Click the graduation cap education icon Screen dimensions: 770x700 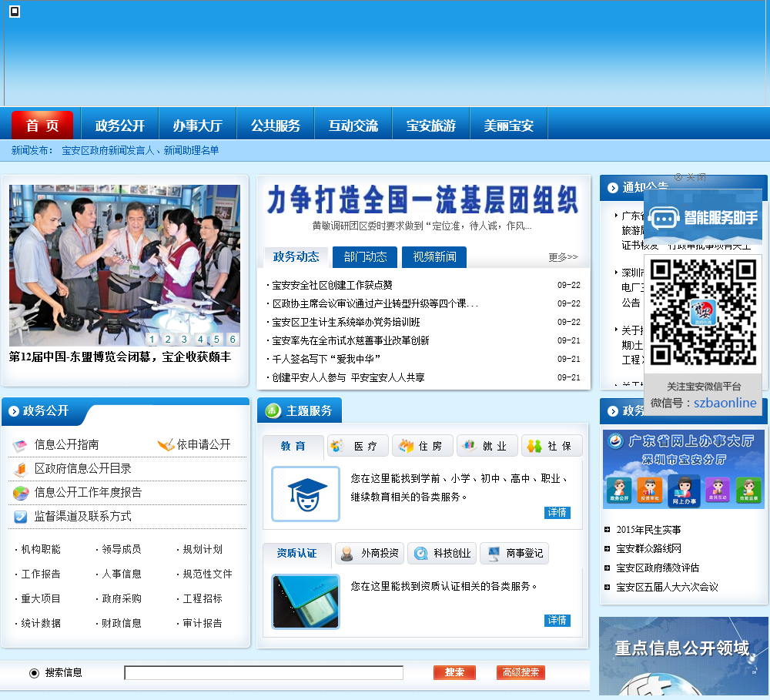(x=306, y=494)
